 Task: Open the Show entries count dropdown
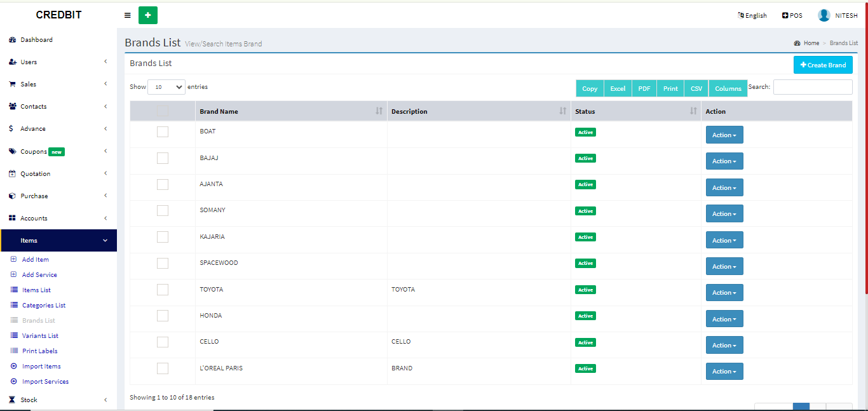tap(166, 87)
